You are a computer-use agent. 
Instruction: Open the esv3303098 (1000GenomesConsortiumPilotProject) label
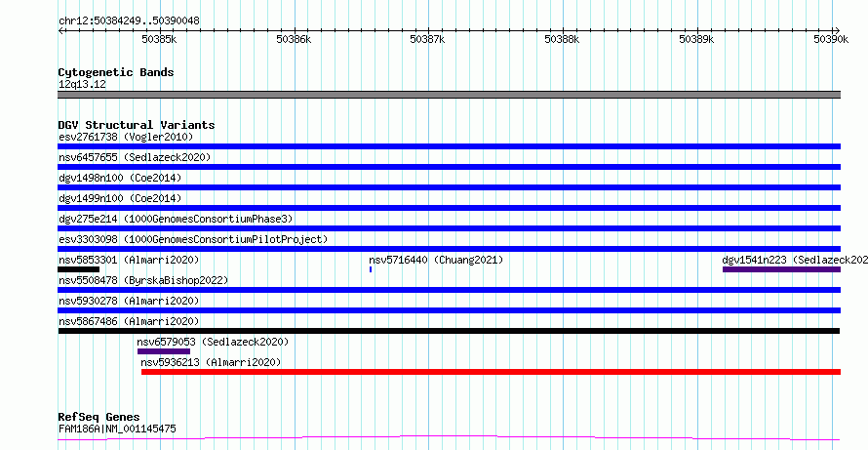193,239
